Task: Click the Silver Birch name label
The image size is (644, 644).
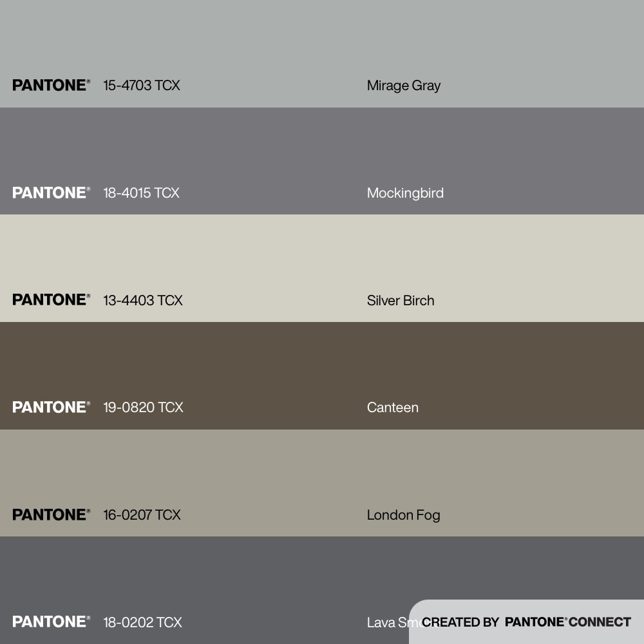Action: [x=401, y=300]
